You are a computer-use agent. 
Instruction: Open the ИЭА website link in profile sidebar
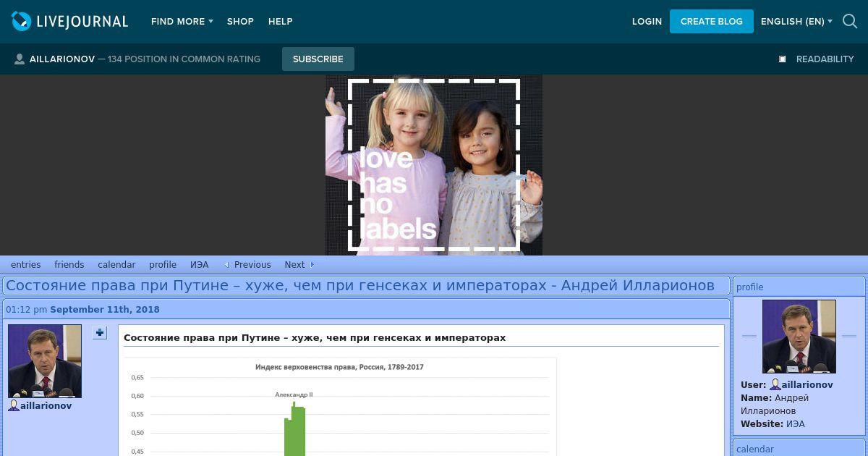[x=796, y=424]
